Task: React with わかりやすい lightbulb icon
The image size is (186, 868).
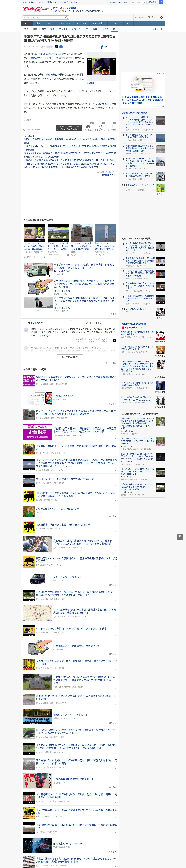Action: (100, 127)
